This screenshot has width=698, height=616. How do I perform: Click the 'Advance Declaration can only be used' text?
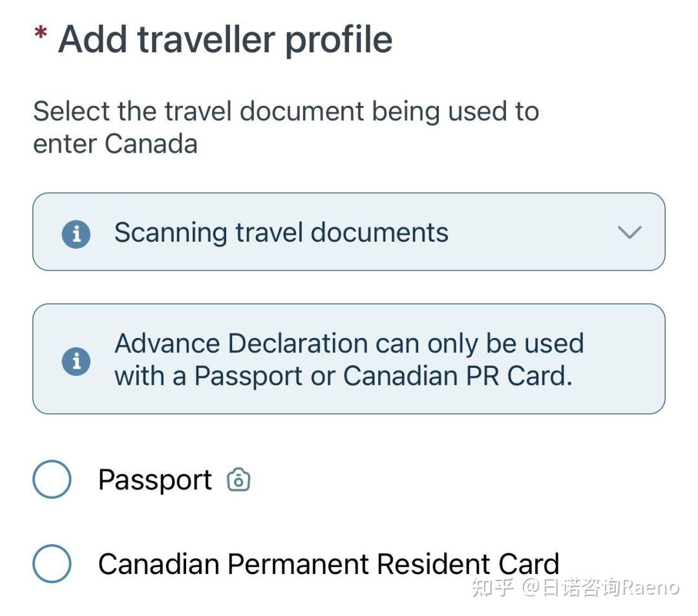(x=349, y=343)
